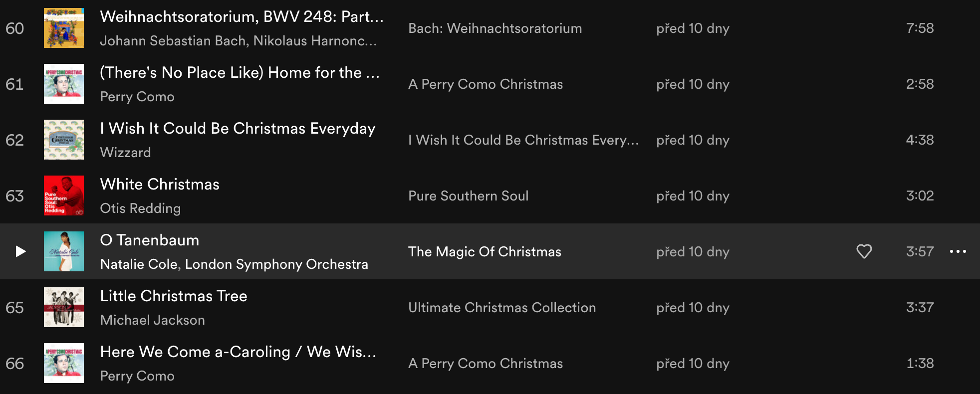Click Pure Southern Soul cover art
This screenshot has height=394, width=980.
pyautogui.click(x=64, y=196)
